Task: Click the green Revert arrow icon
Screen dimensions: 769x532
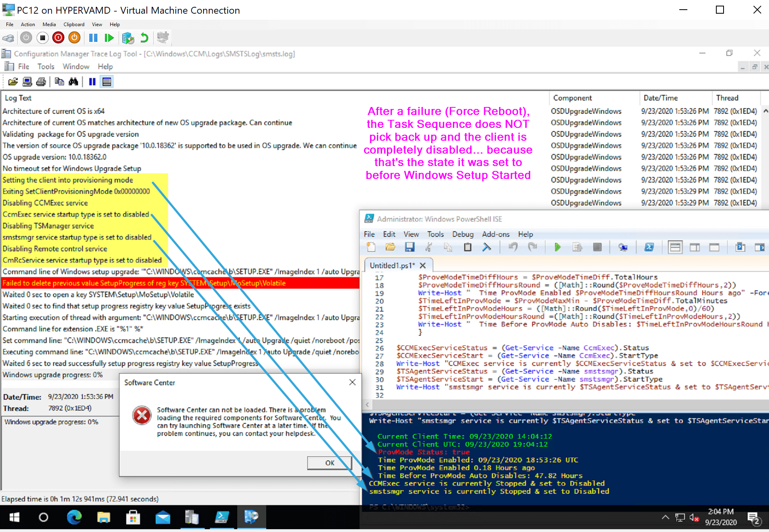Action: pyautogui.click(x=144, y=38)
